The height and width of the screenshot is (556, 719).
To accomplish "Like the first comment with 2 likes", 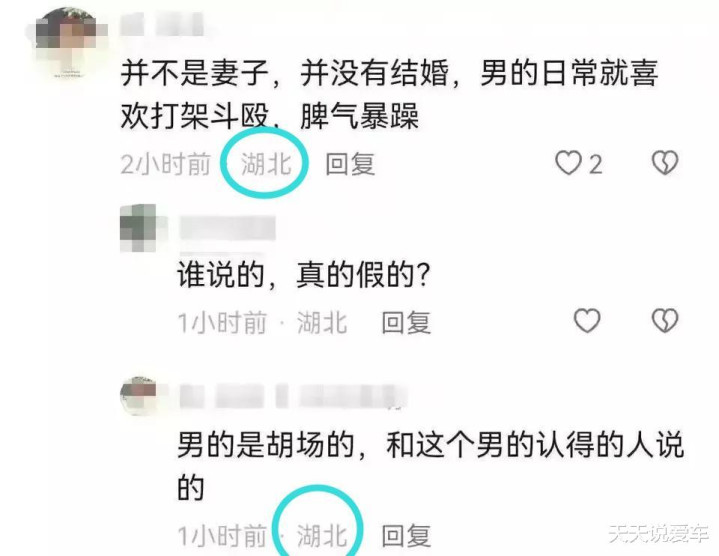I will 568,163.
